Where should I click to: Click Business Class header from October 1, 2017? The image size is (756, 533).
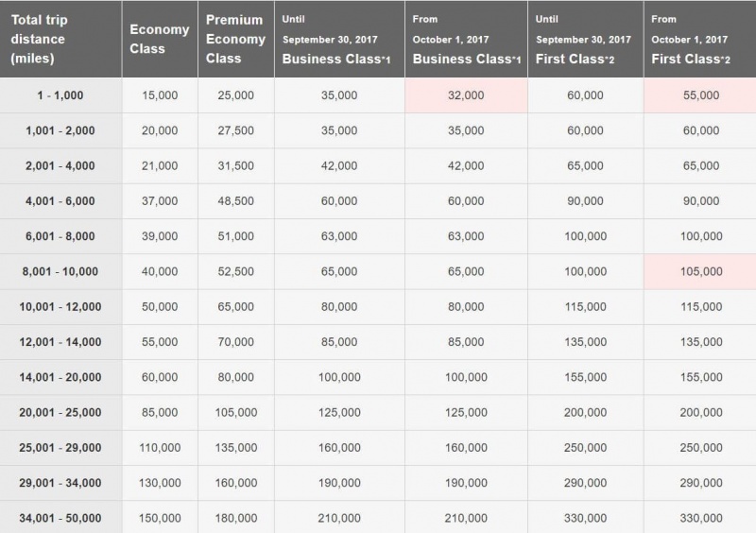tap(466, 39)
